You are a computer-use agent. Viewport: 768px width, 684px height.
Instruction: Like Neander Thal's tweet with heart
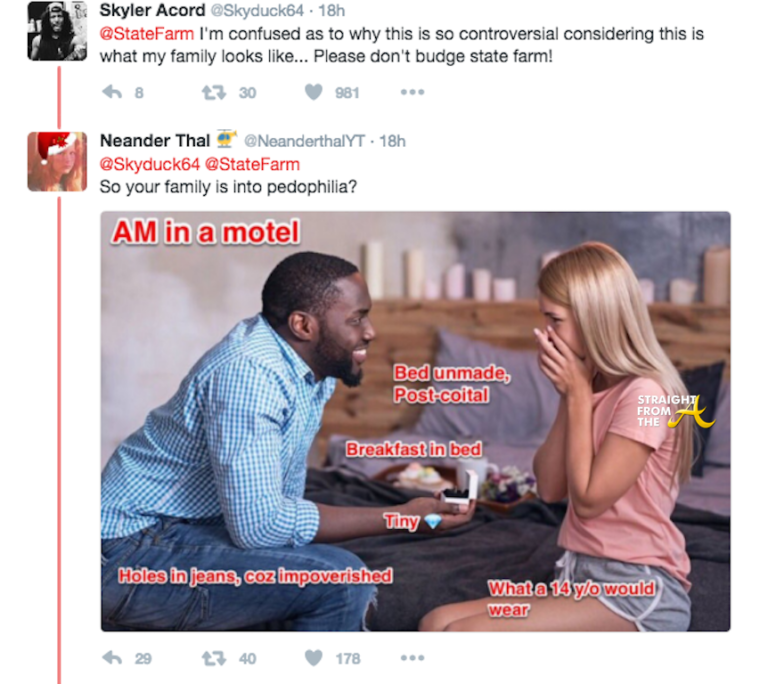pyautogui.click(x=313, y=658)
